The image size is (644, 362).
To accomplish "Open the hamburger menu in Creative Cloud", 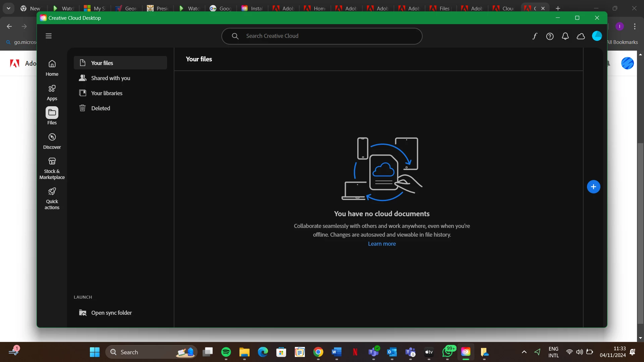I will point(49,36).
